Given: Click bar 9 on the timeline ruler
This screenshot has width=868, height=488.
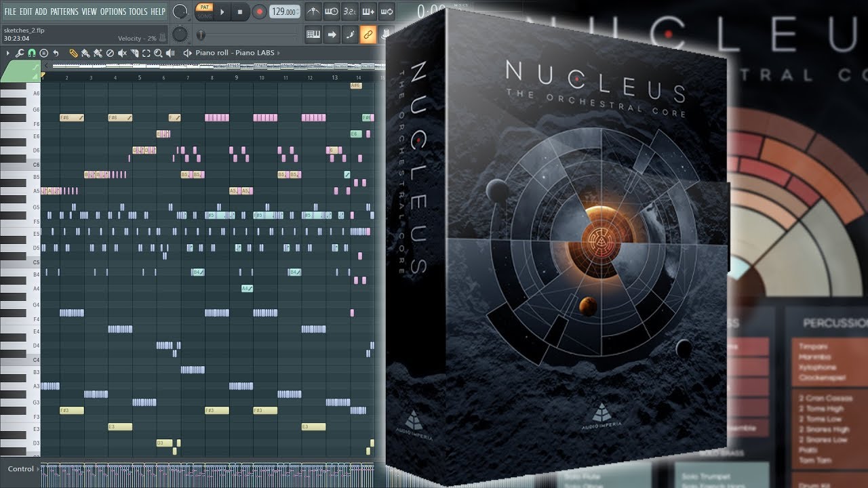Looking at the screenshot, I should 237,78.
